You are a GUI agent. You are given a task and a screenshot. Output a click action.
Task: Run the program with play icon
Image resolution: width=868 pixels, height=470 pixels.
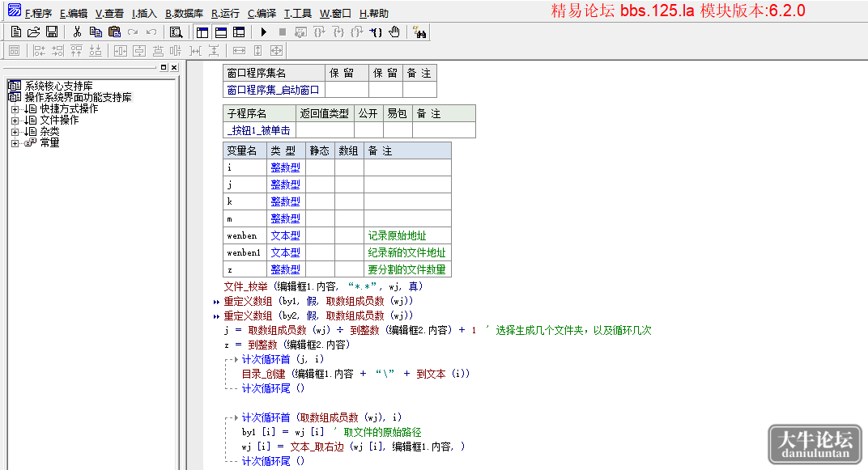pyautogui.click(x=263, y=32)
